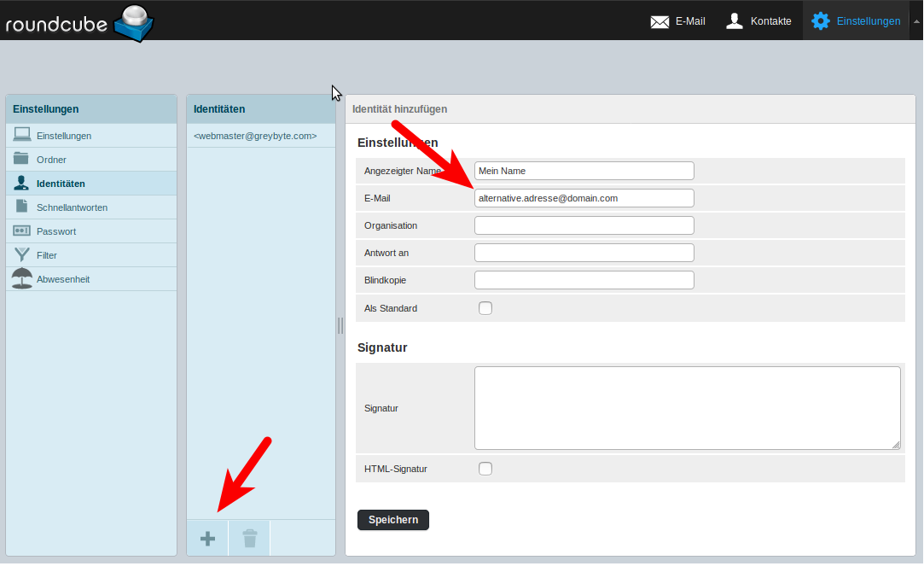Screen dimensions: 924x572
Task: Click into the Organisation input field
Action: 584,225
